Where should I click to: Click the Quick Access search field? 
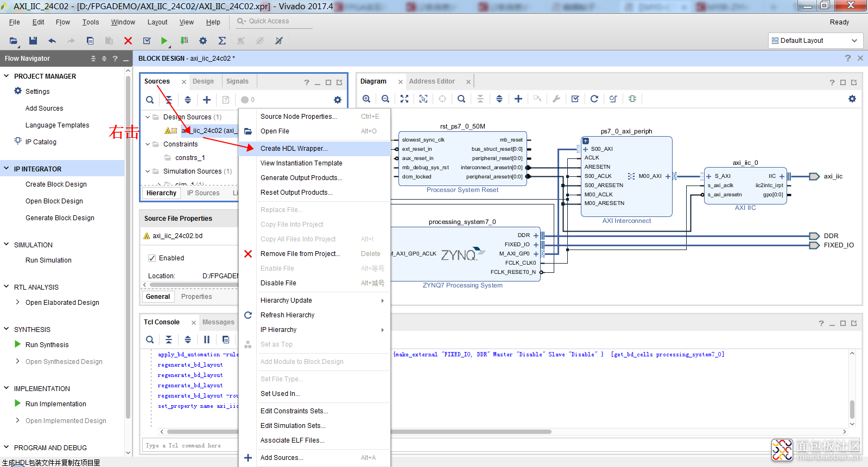click(x=274, y=21)
